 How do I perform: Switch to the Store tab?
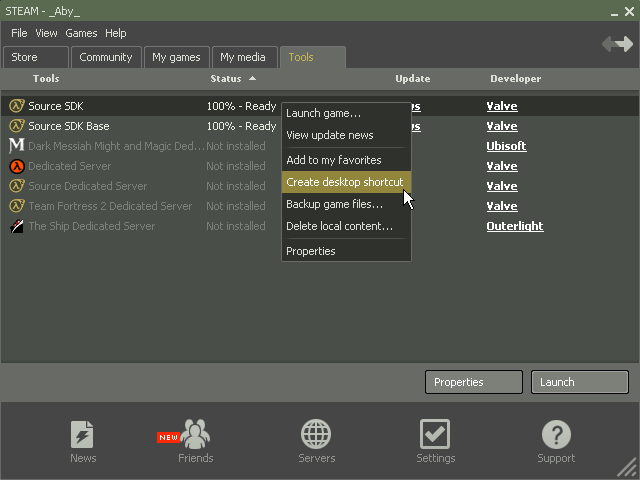pos(36,57)
